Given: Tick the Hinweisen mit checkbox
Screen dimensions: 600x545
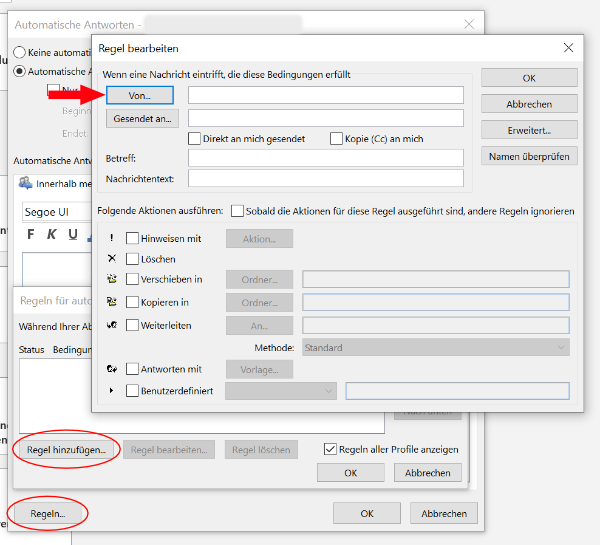Looking at the screenshot, I should coord(132,238).
